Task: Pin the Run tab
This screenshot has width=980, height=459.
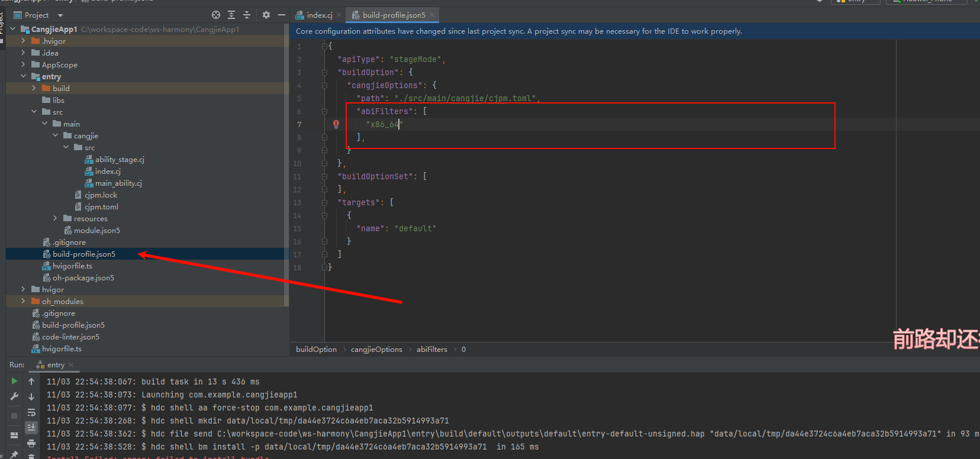Action: (14, 454)
